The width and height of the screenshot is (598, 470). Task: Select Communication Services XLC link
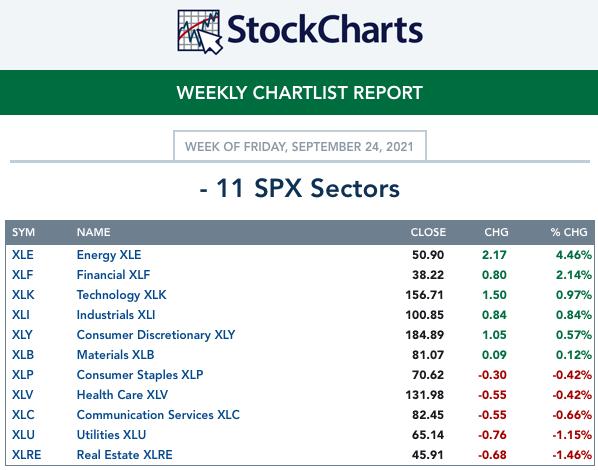point(158,415)
